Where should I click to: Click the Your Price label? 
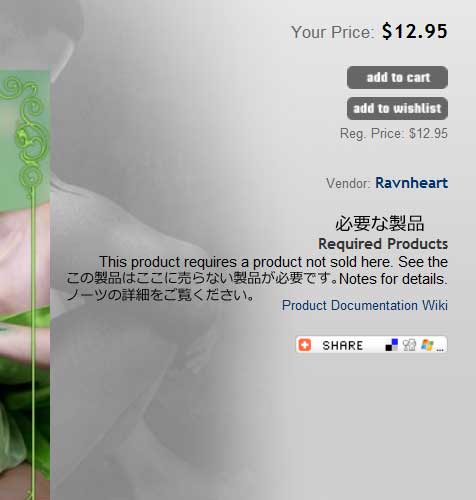click(333, 32)
